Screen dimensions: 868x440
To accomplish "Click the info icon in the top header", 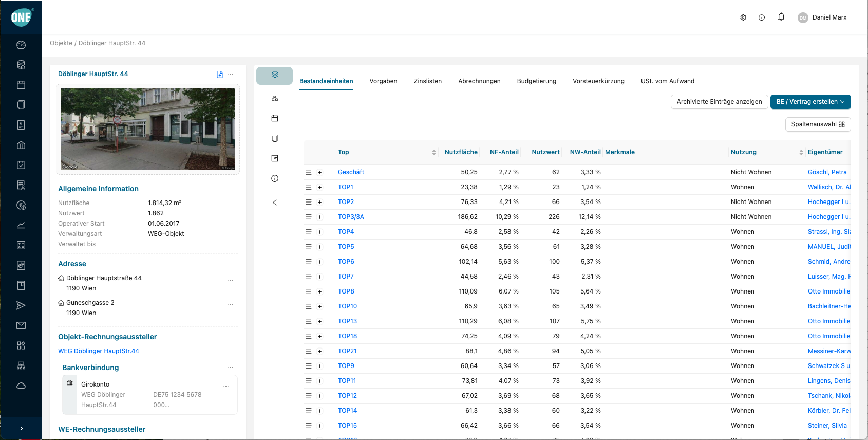I will [x=762, y=17].
